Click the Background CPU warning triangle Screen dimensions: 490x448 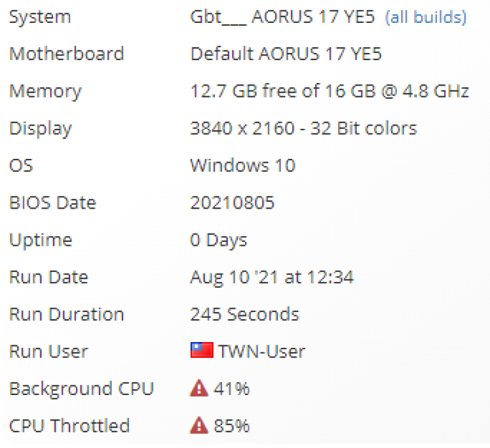pos(199,388)
